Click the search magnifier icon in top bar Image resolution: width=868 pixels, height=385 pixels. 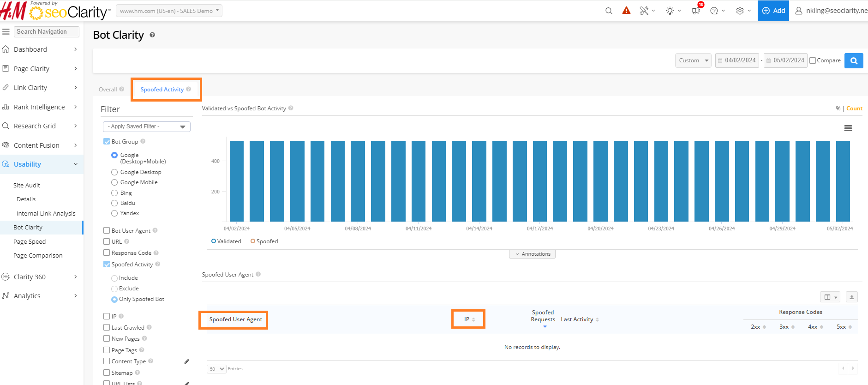[x=609, y=11]
